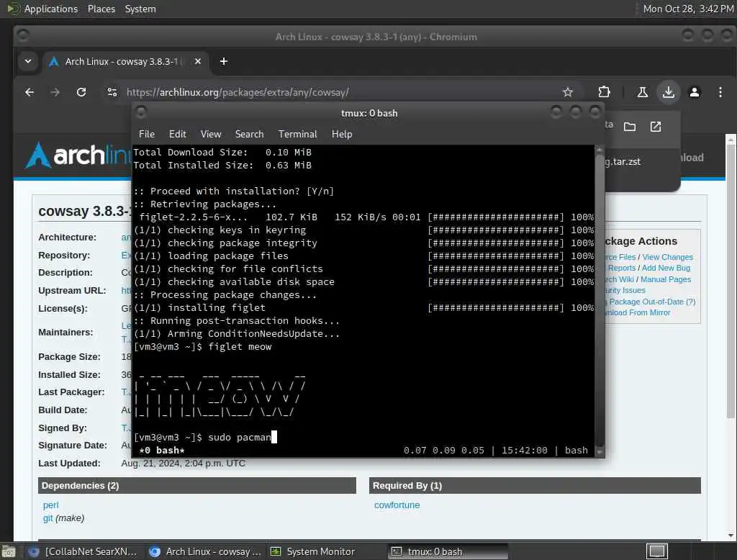Screen dimensions: 737x560
Task: Open the Places menu
Action: point(101,9)
